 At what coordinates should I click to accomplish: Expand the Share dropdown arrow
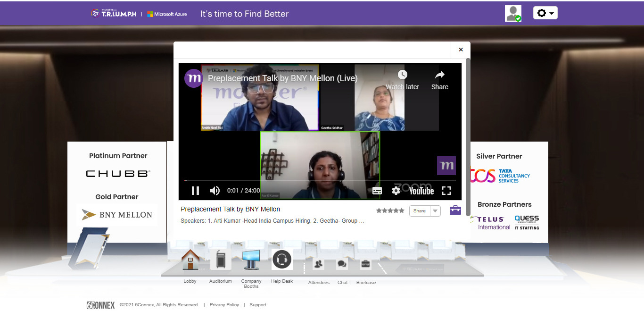click(435, 211)
